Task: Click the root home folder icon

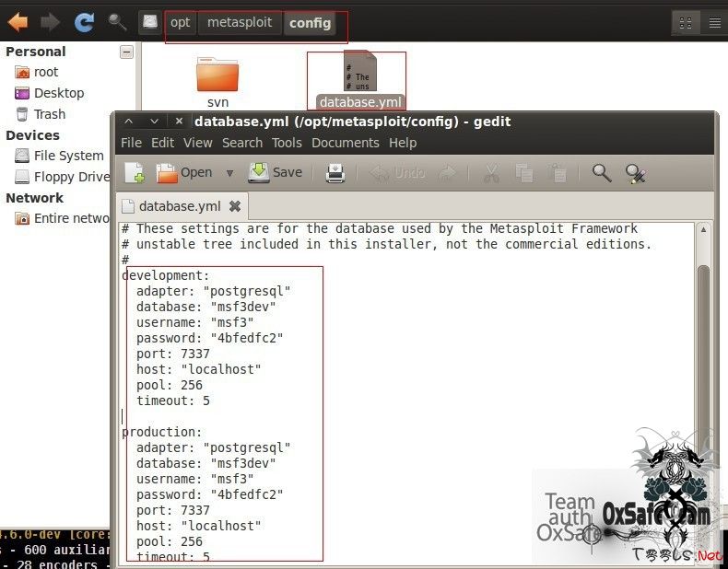Action: (x=22, y=73)
